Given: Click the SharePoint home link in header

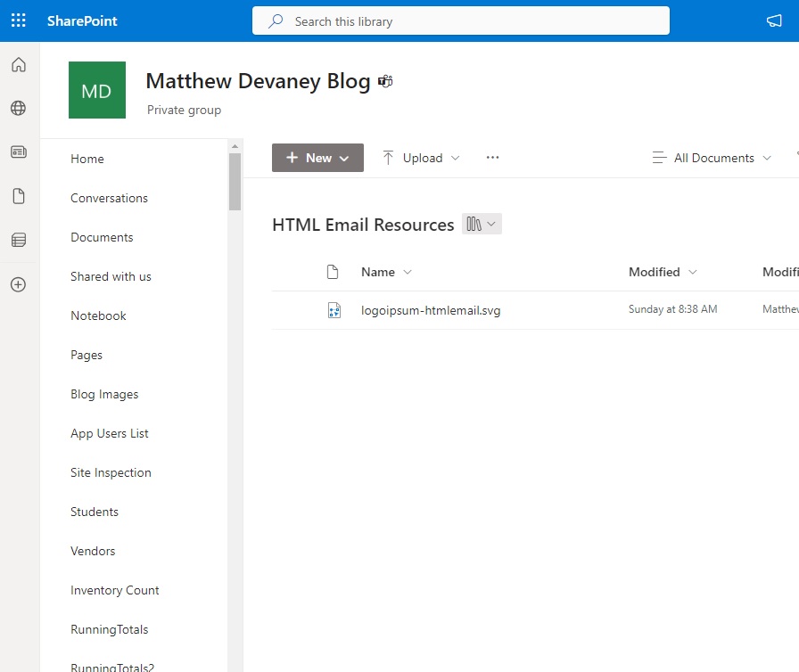Looking at the screenshot, I should (x=82, y=20).
